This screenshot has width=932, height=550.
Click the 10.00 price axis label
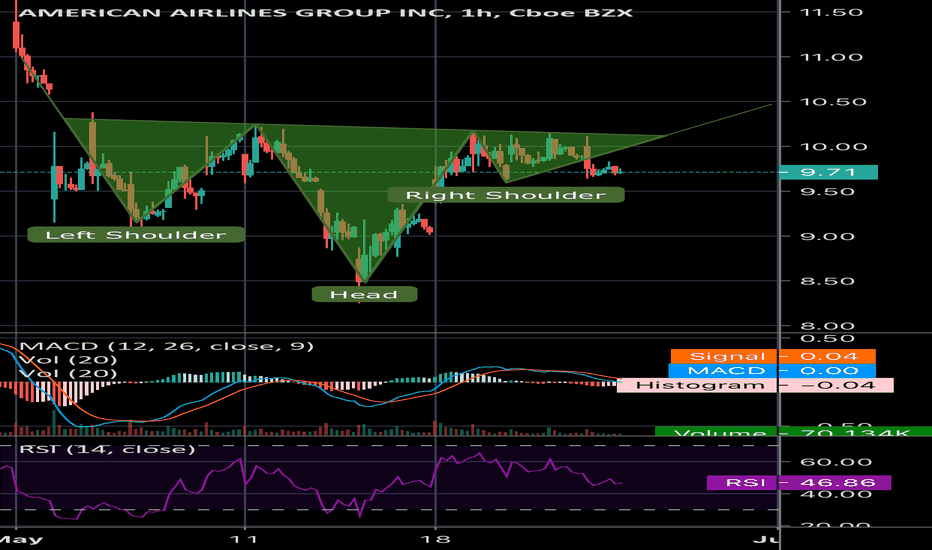tap(833, 146)
